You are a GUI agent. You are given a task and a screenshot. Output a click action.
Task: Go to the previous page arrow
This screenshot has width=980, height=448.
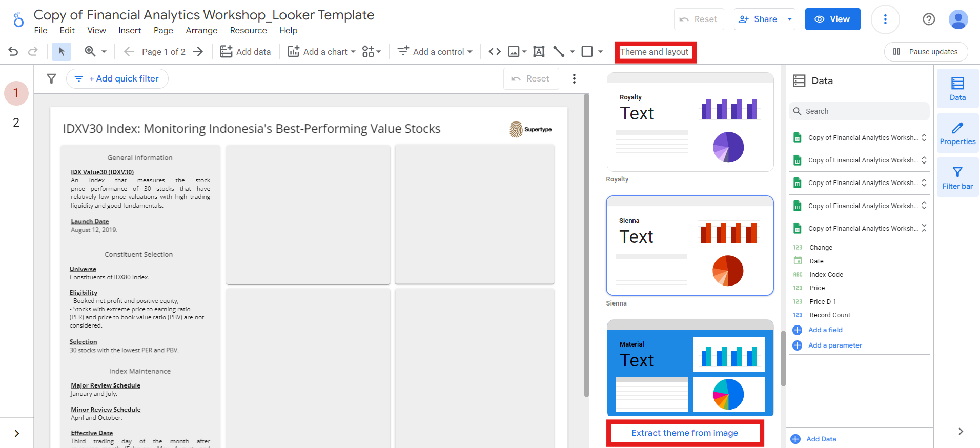coord(129,52)
